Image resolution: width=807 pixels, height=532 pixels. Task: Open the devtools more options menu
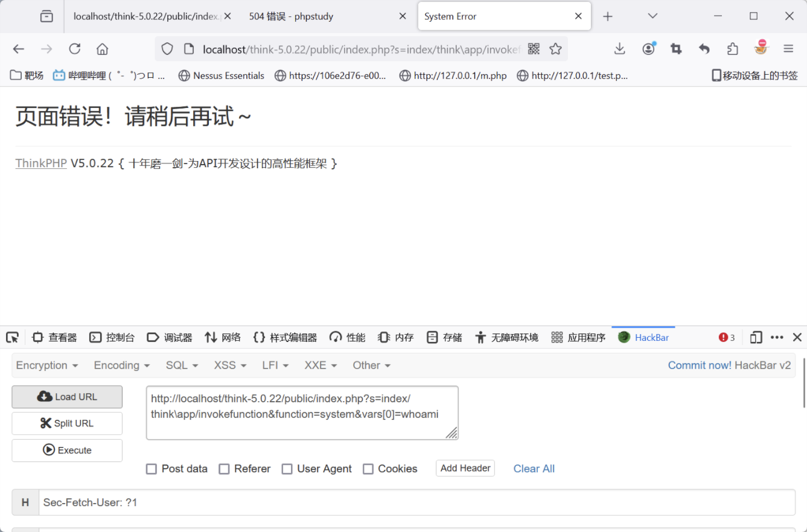[777, 337]
